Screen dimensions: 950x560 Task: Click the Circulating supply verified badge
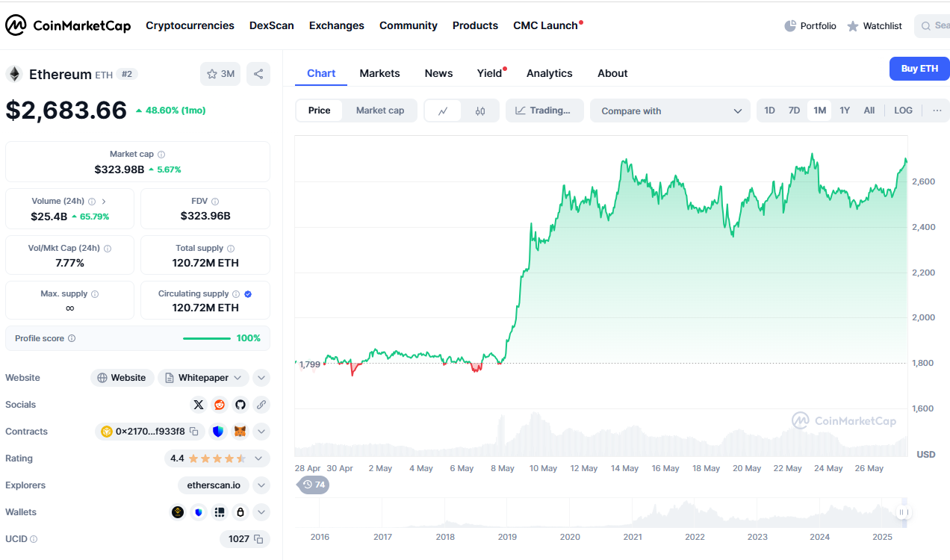(248, 294)
